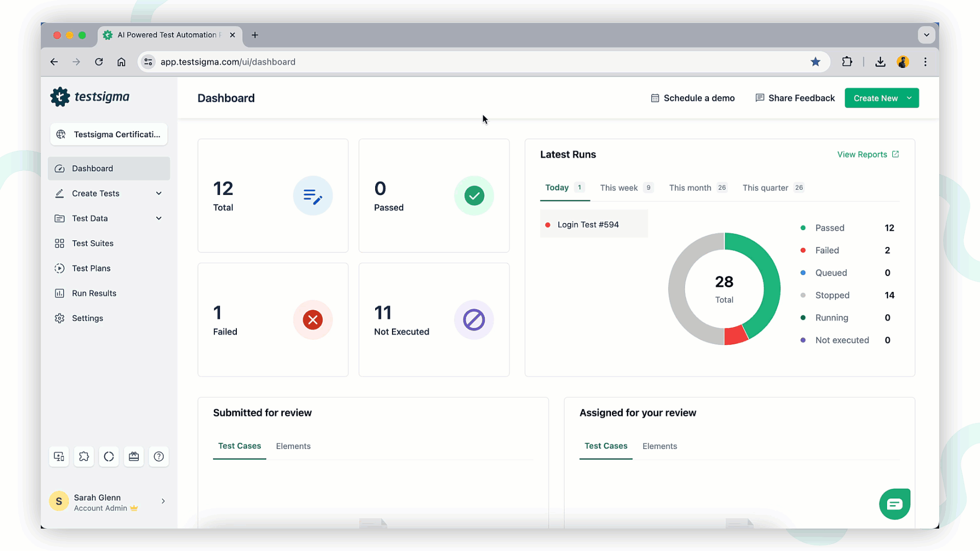The width and height of the screenshot is (980, 551).
Task: Click the 12 Total card
Action: [x=273, y=196]
